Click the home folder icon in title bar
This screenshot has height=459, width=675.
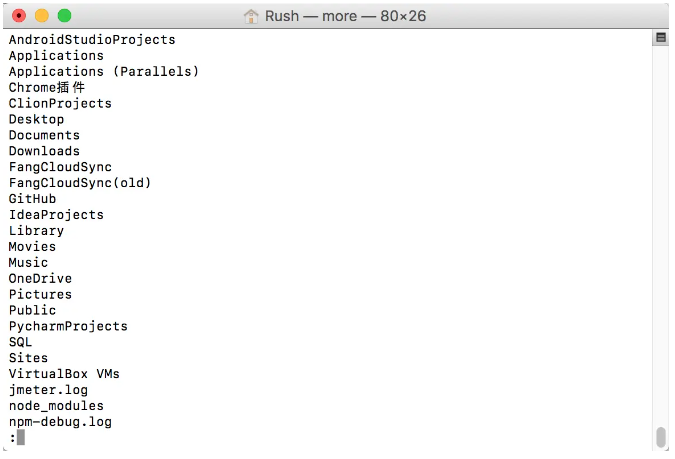coord(251,16)
